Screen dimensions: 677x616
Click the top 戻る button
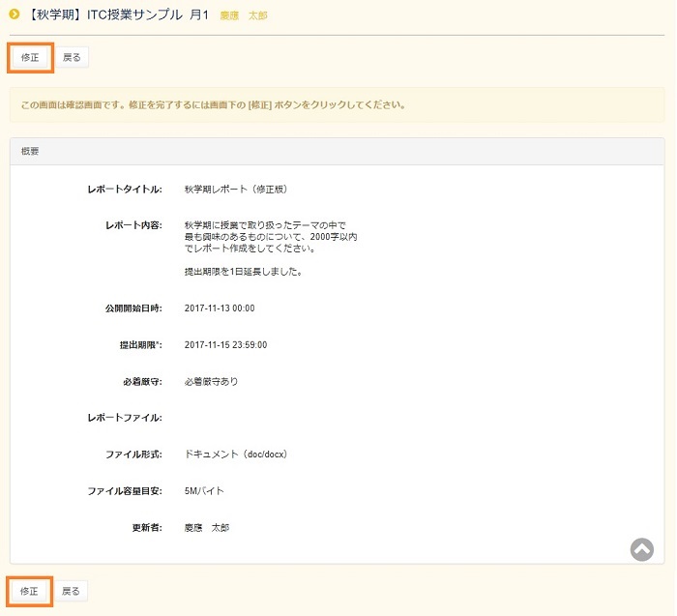pos(72,58)
